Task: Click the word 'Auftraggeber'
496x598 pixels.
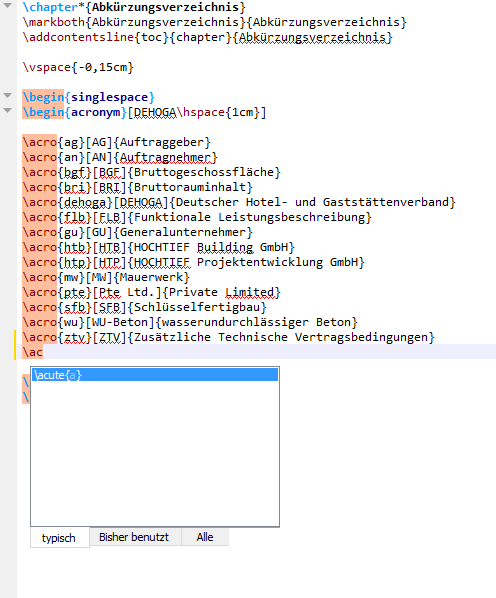Action: pyautogui.click(x=162, y=142)
